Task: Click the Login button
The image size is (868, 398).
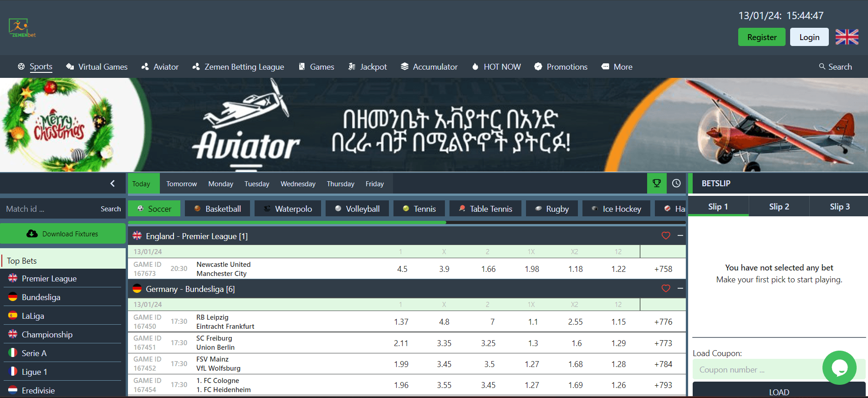Action: [809, 37]
